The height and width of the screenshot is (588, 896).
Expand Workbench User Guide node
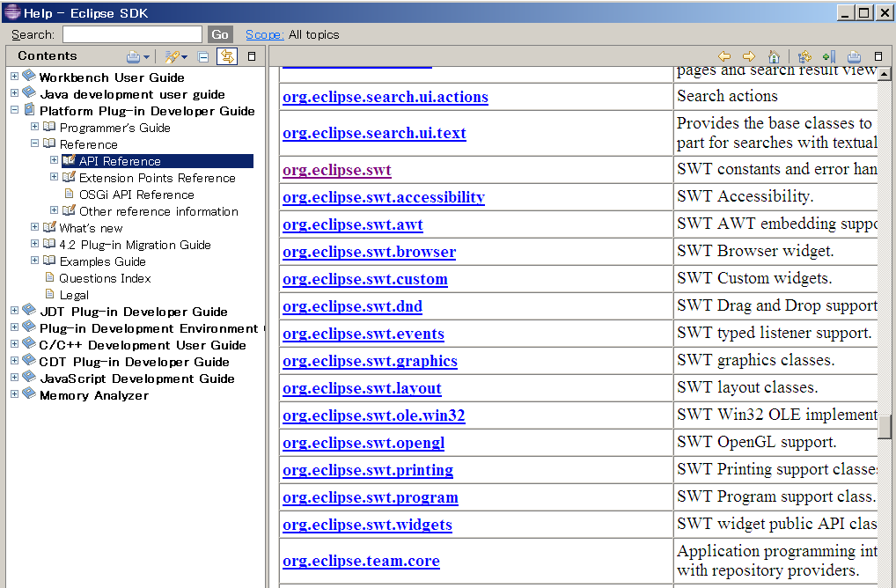[14, 76]
